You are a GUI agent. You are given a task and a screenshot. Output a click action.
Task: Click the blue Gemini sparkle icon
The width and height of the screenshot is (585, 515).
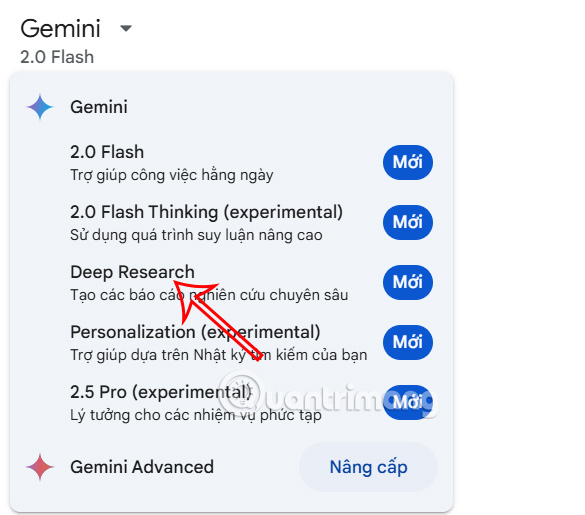tap(40, 107)
